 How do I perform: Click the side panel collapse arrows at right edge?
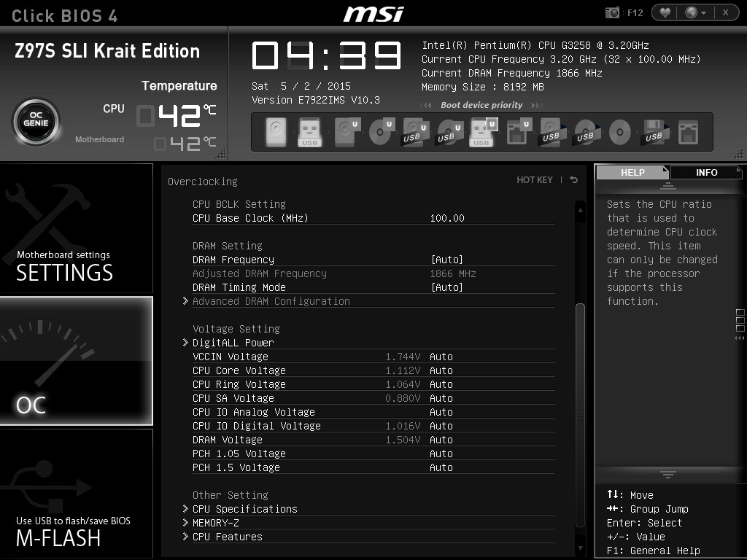point(740,338)
